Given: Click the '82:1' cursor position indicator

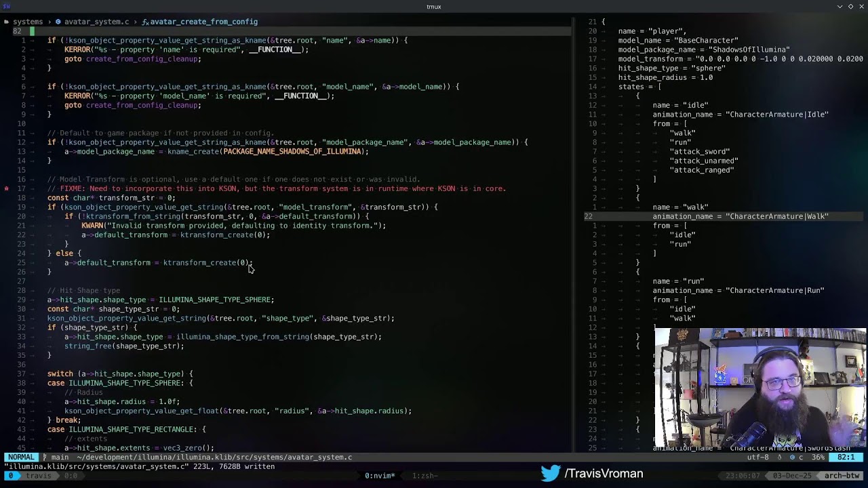Looking at the screenshot, I should (x=846, y=457).
